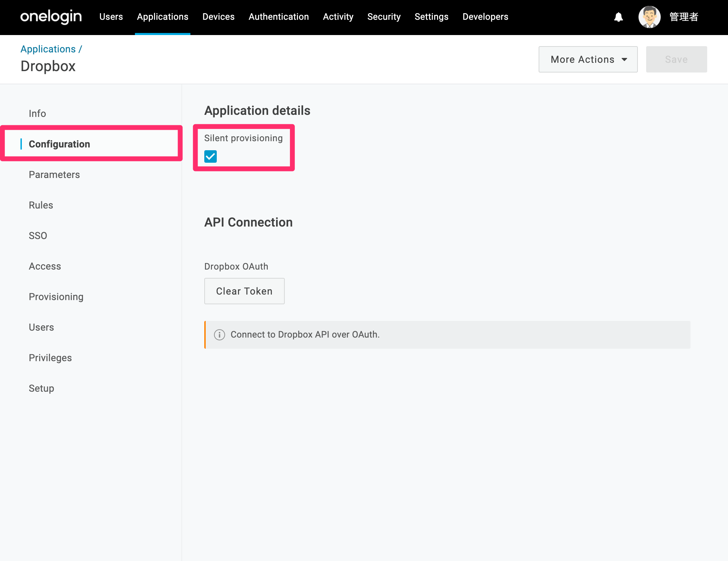728x561 pixels.
Task: Open the Users top menu
Action: (x=111, y=17)
